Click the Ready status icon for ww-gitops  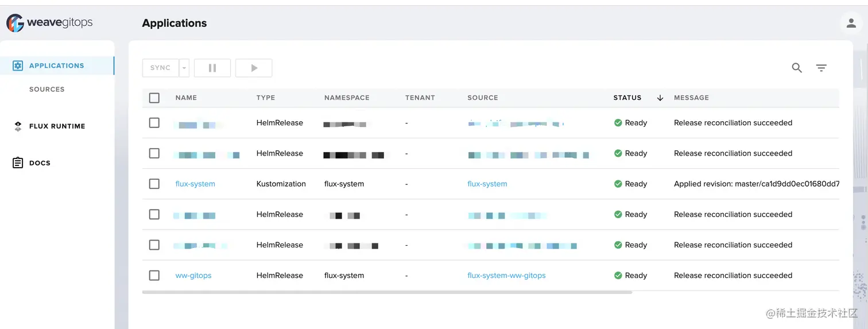click(x=618, y=276)
